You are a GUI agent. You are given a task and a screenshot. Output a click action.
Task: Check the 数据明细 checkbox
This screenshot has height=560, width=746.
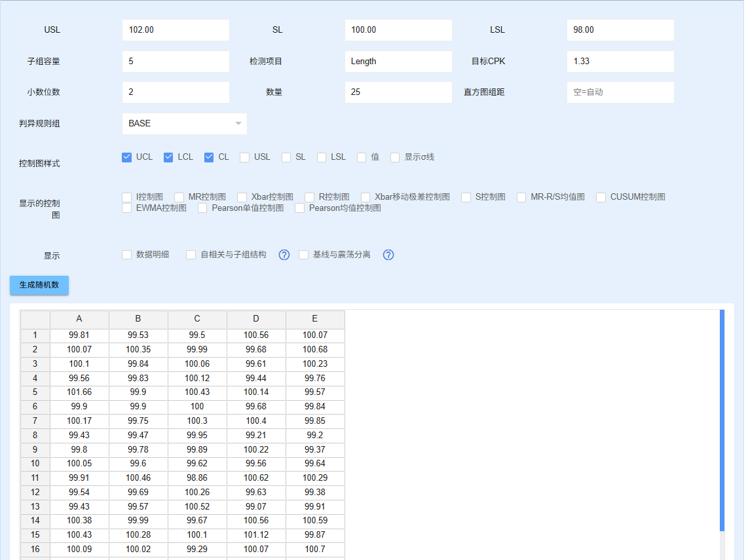(126, 255)
